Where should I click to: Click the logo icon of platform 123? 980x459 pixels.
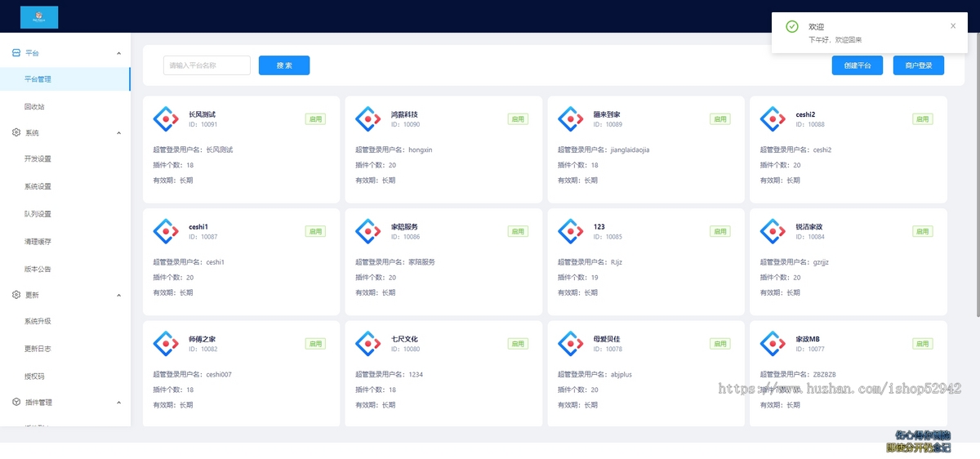point(571,232)
